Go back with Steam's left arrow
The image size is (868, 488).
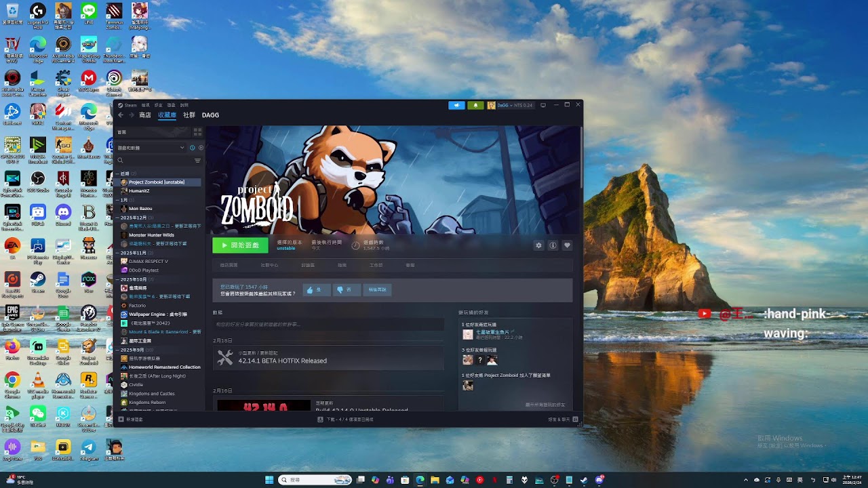tap(121, 115)
